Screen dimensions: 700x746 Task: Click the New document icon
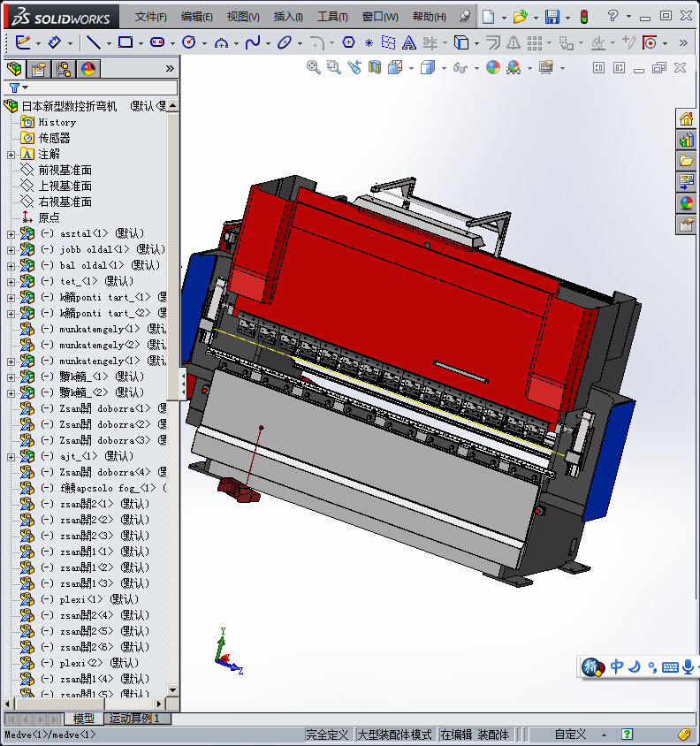(x=488, y=17)
